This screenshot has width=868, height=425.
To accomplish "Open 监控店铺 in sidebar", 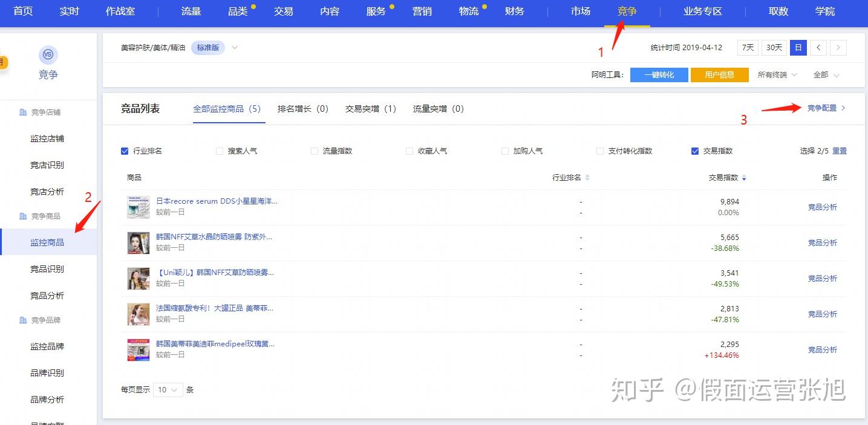I will coord(47,139).
